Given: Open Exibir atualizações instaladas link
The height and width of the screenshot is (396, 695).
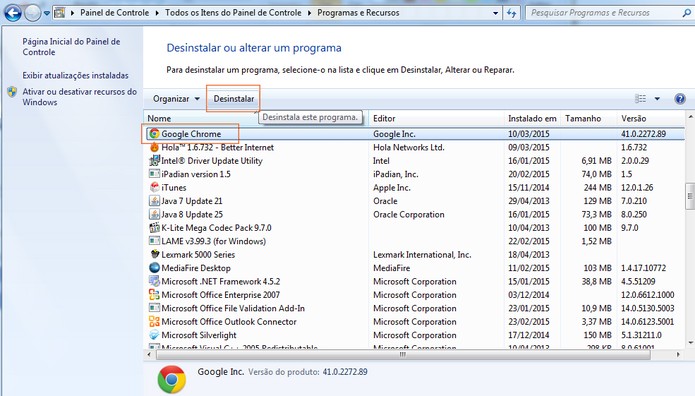Looking at the screenshot, I should pyautogui.click(x=75, y=75).
